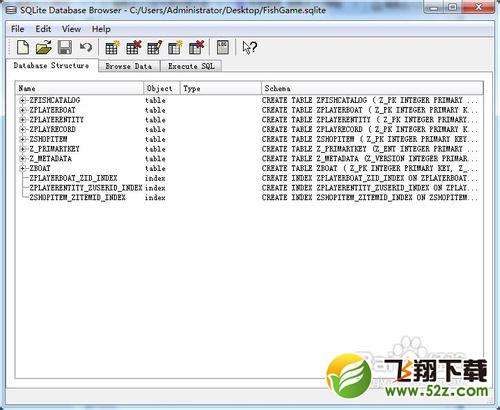Viewport: 500px width, 410px height.
Task: Open the Help menu
Action: (x=101, y=29)
